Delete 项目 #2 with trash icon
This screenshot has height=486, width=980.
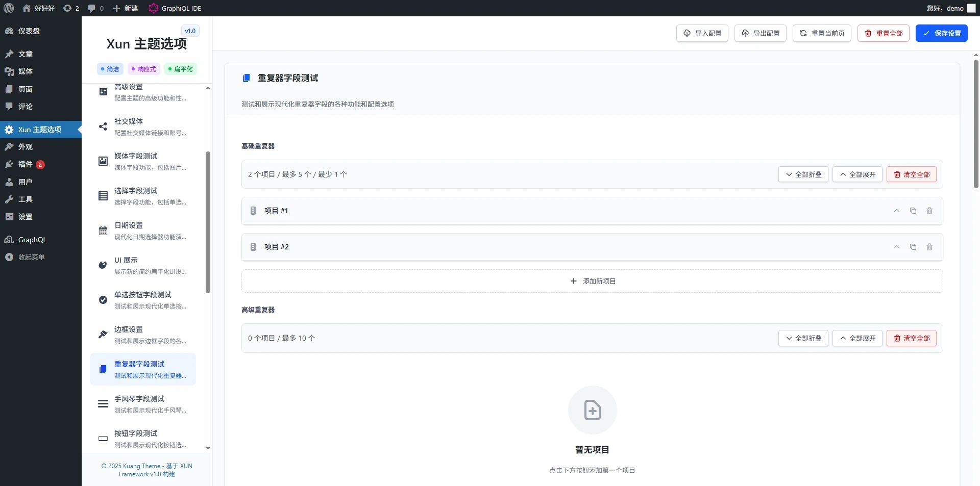[929, 247]
